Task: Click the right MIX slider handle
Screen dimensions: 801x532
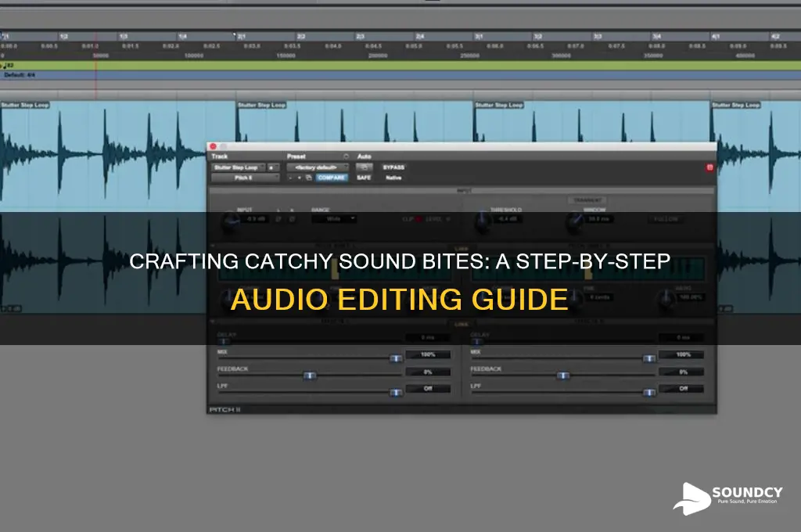Action: (649, 358)
